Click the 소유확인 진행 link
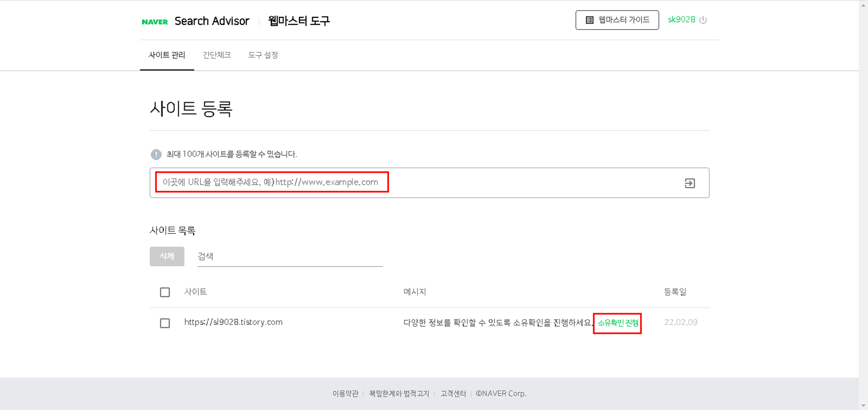 click(x=618, y=323)
